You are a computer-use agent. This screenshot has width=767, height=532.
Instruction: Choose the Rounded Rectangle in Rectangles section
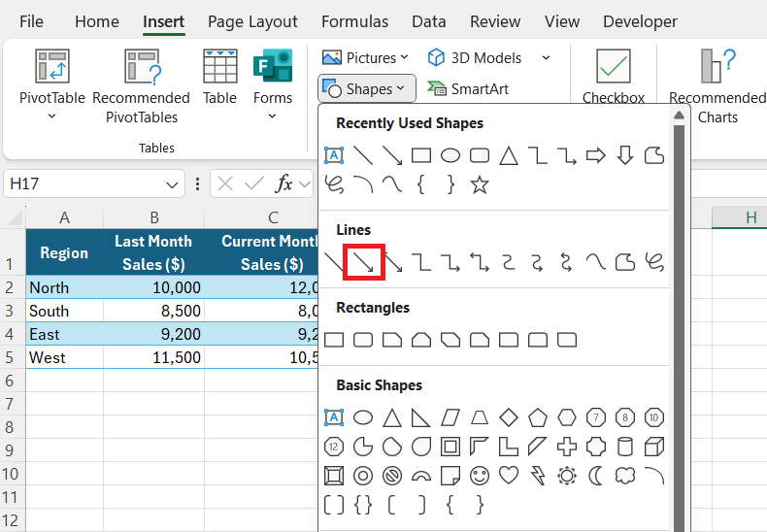(x=363, y=340)
